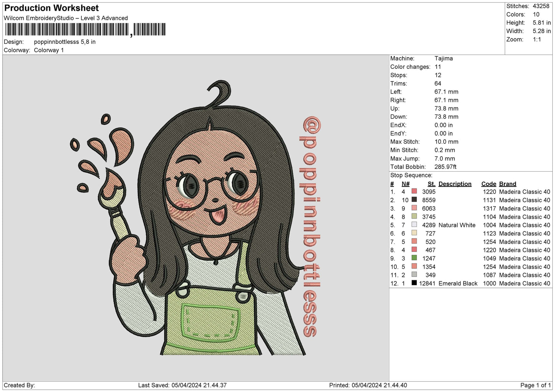Click the 'Created By:' footer label
The height and width of the screenshot is (392, 555).
click(x=19, y=385)
